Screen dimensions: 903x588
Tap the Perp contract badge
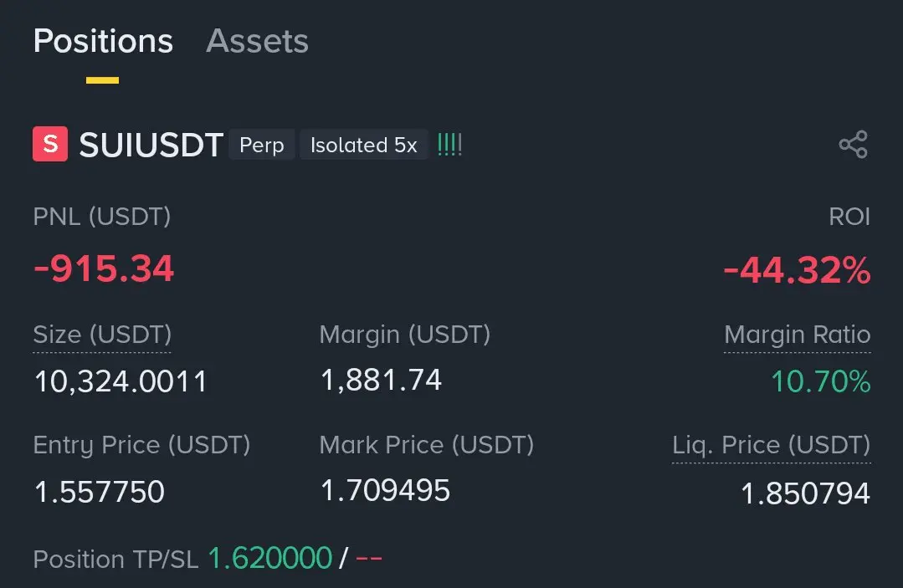pos(261,145)
